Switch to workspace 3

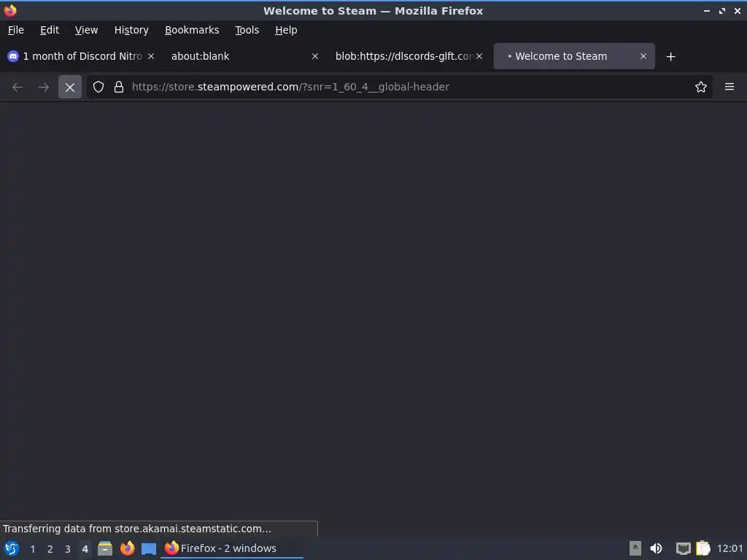[x=68, y=549]
